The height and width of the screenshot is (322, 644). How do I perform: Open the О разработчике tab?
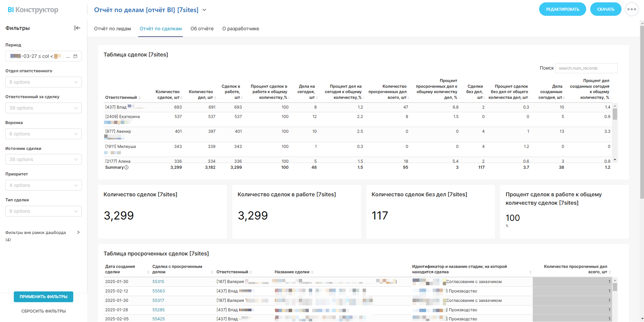[240, 29]
